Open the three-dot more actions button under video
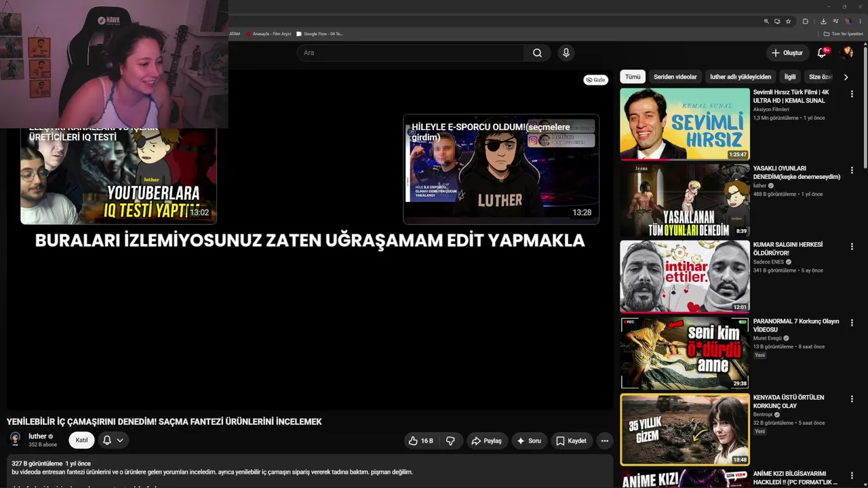The image size is (868, 488). pos(605,441)
